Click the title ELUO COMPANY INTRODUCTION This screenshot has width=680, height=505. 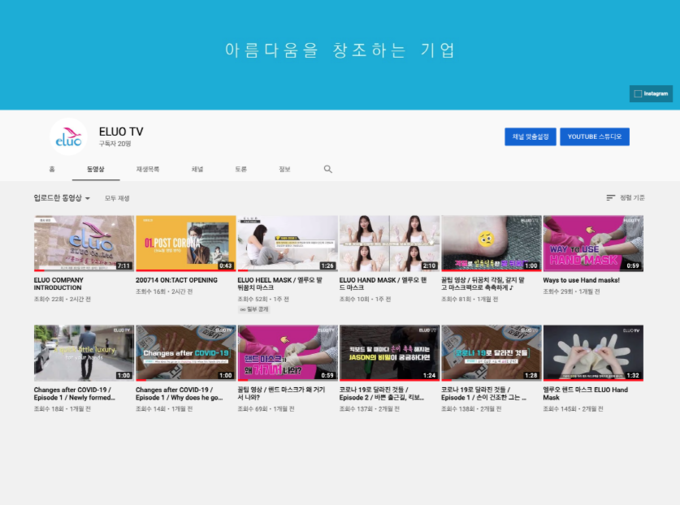pyautogui.click(x=59, y=284)
